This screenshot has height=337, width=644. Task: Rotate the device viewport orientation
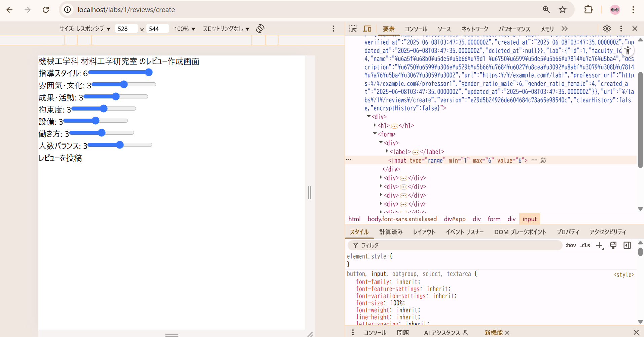[x=260, y=29]
